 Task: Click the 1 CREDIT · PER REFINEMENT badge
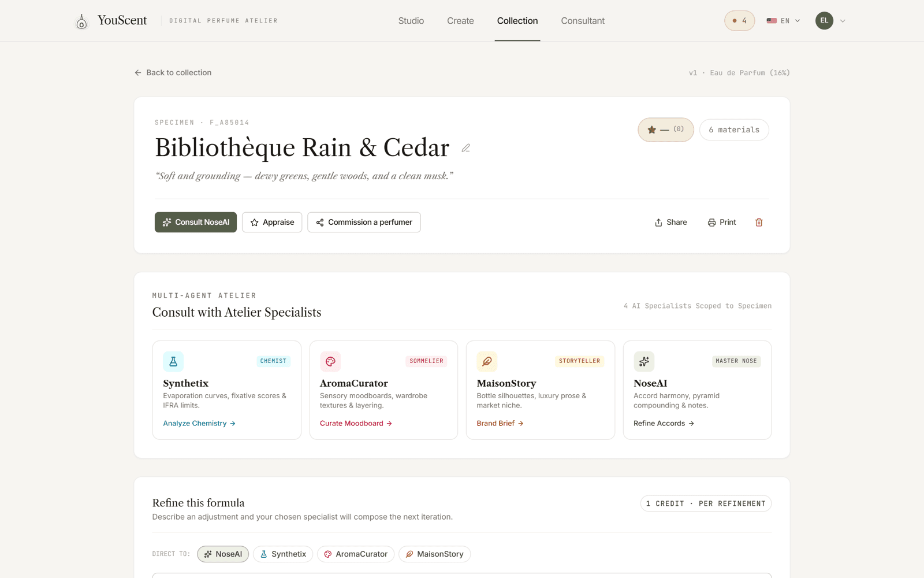(x=706, y=504)
